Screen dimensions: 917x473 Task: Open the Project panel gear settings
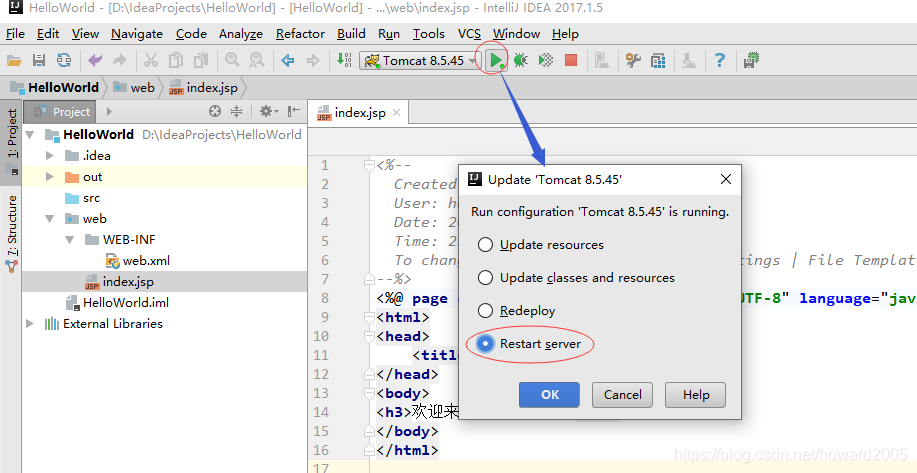[x=269, y=111]
